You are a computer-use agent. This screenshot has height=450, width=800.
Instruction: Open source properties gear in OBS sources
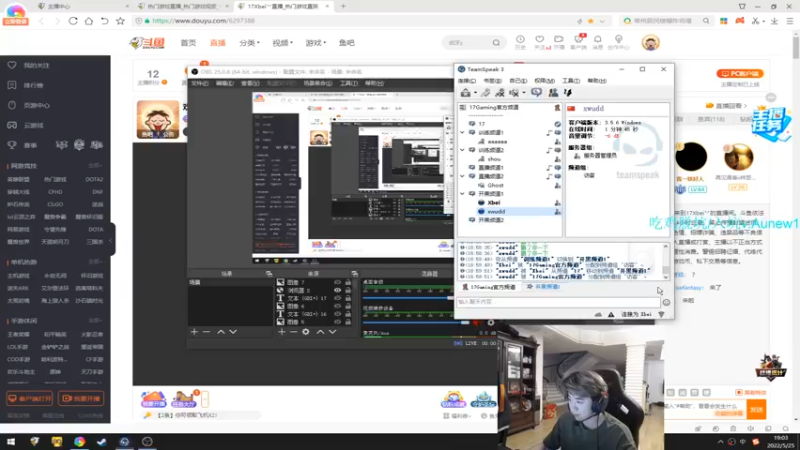pyautogui.click(x=306, y=332)
